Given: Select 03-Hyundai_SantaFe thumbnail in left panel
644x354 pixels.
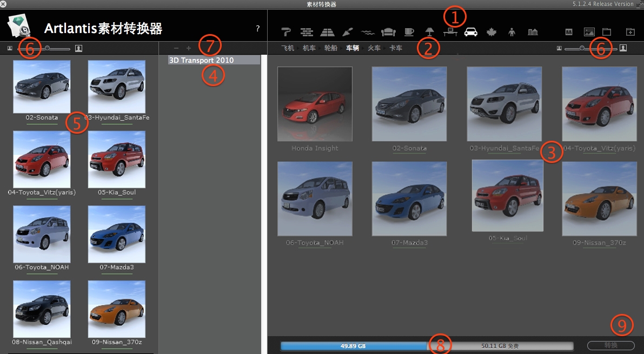Looking at the screenshot, I should (x=117, y=87).
